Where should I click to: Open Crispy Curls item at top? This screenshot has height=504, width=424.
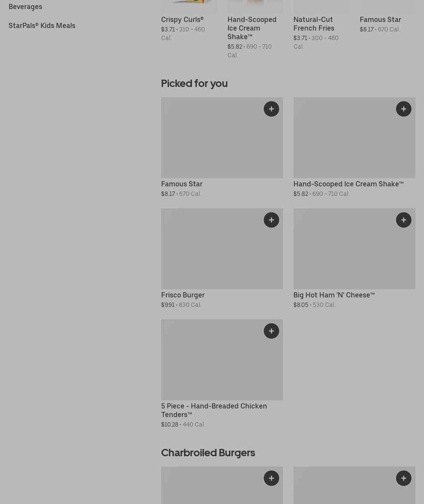pos(182,19)
